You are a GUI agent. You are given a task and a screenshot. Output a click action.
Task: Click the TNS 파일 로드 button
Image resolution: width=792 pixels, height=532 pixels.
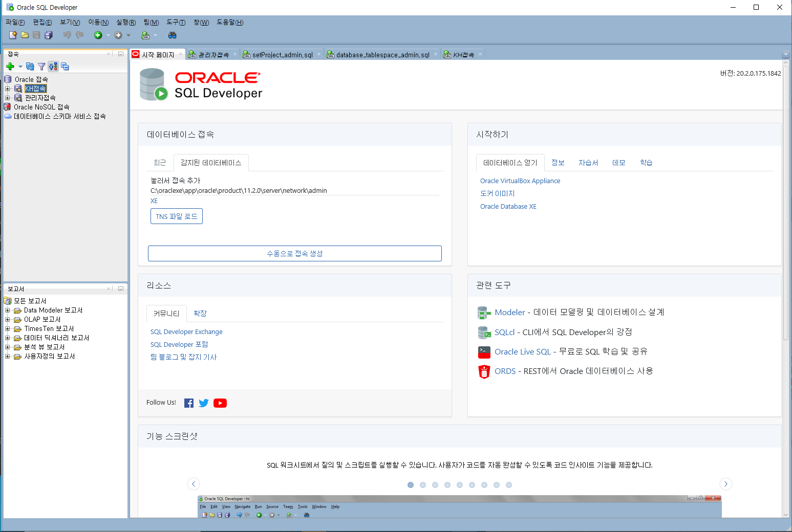click(177, 216)
